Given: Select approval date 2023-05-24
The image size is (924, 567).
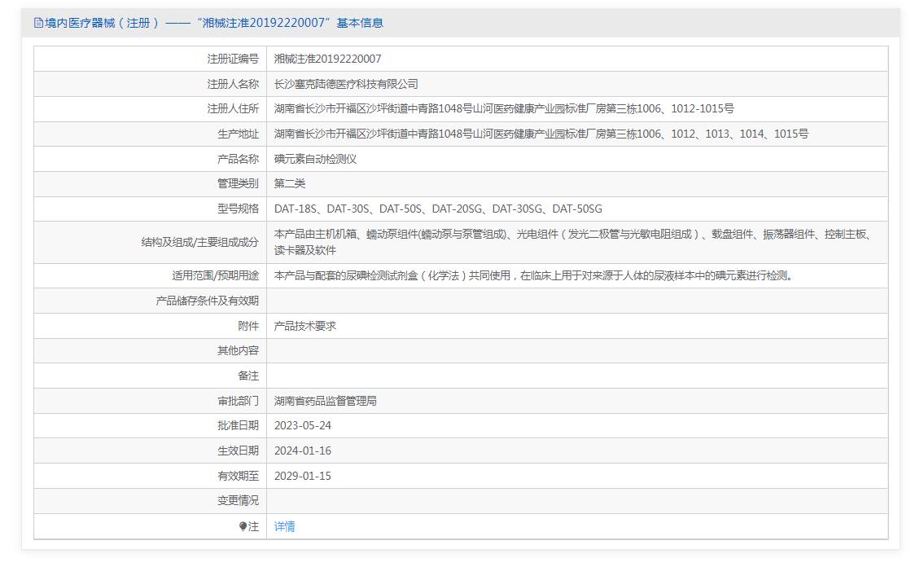Looking at the screenshot, I should pos(303,425).
